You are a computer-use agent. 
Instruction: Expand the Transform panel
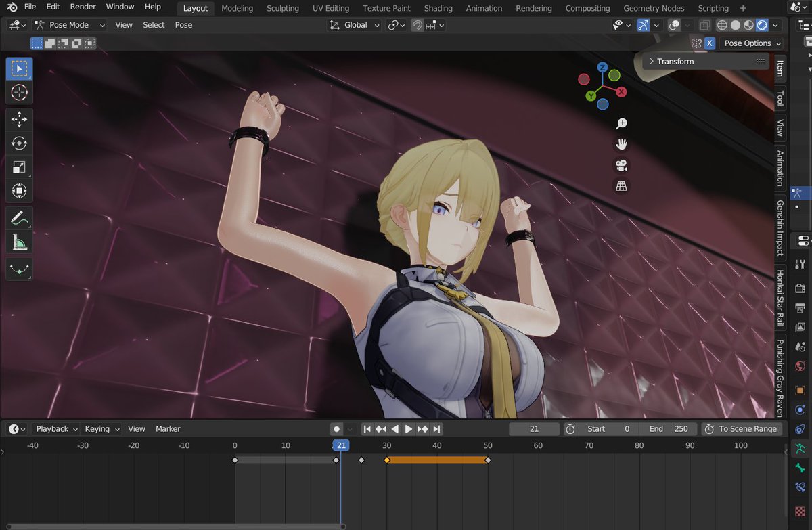pos(706,61)
